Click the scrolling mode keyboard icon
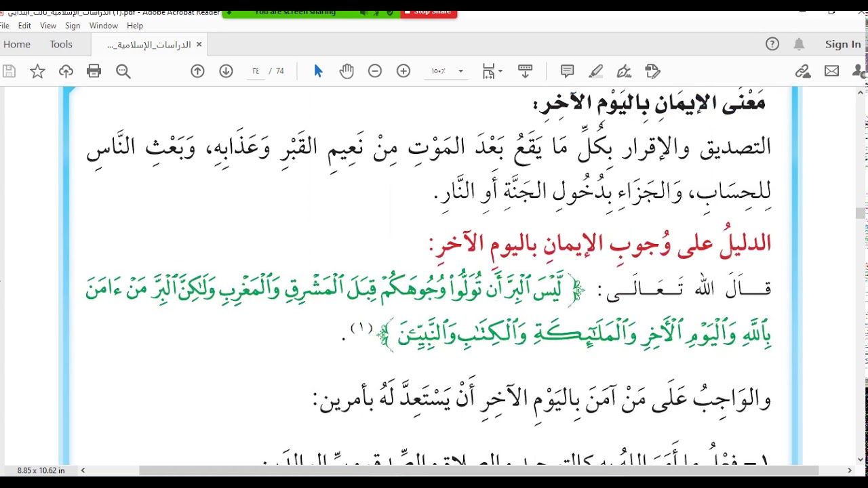868x488 pixels. (524, 71)
